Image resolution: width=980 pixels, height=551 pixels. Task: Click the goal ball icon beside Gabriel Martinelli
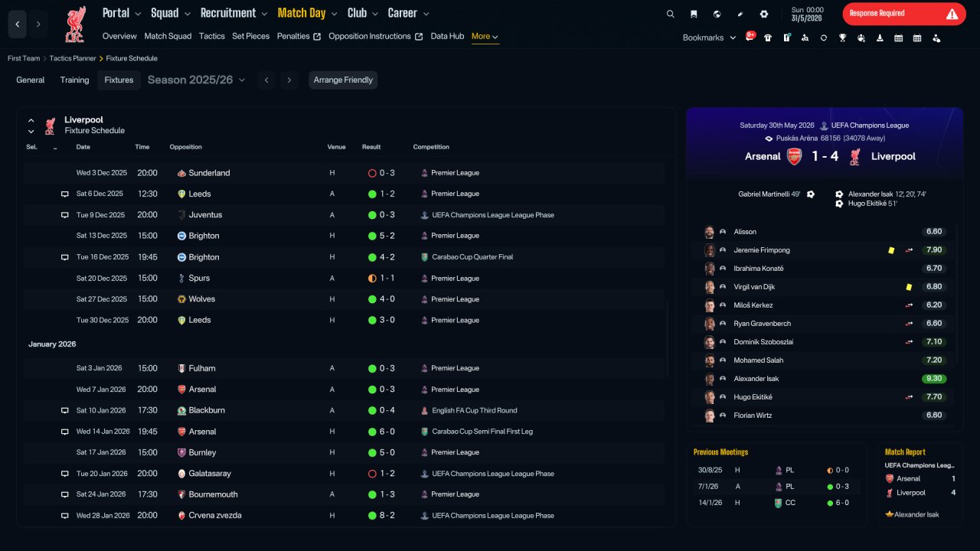(811, 194)
